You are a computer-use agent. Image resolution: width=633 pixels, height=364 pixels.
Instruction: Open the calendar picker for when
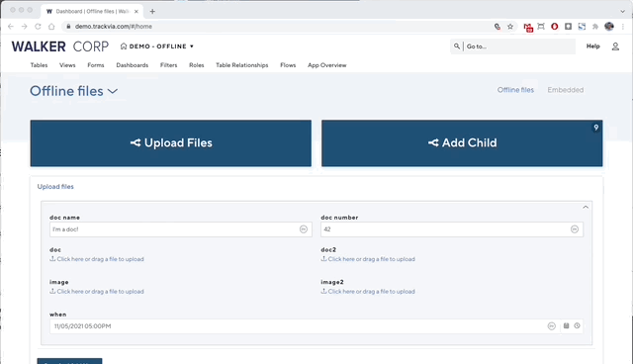point(566,326)
